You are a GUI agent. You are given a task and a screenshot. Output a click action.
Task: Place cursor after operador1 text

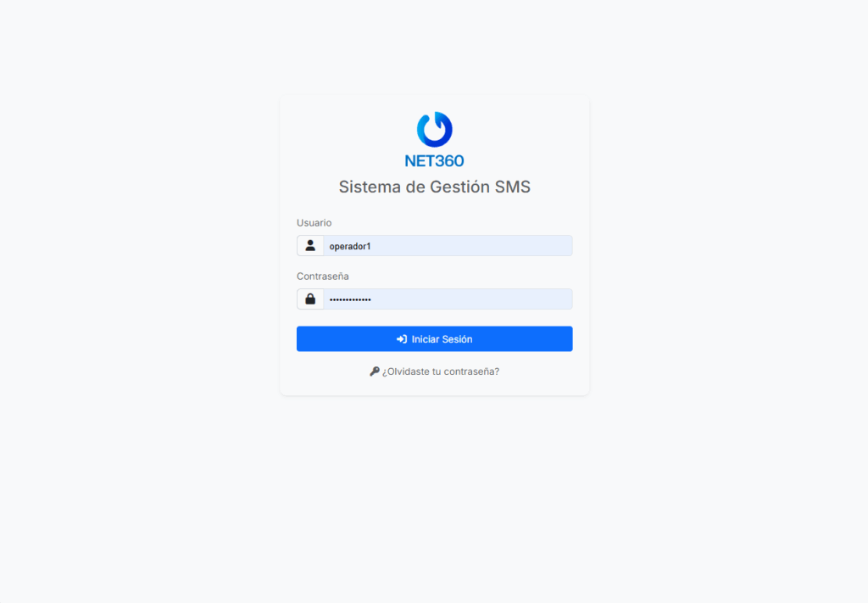(372, 247)
